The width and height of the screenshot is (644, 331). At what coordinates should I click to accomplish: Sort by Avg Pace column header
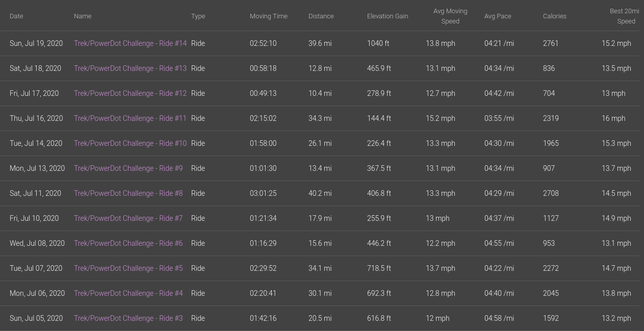pos(498,16)
